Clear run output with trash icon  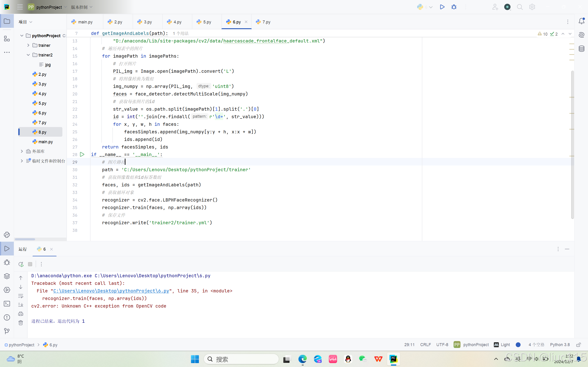click(x=21, y=322)
